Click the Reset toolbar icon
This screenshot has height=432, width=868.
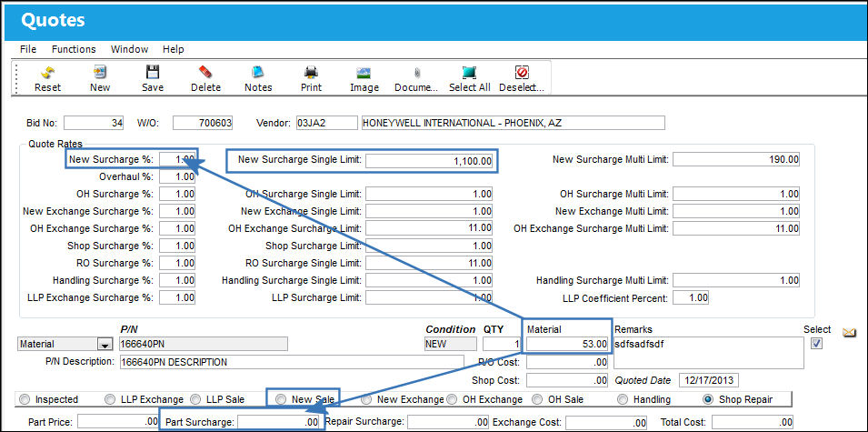47,73
